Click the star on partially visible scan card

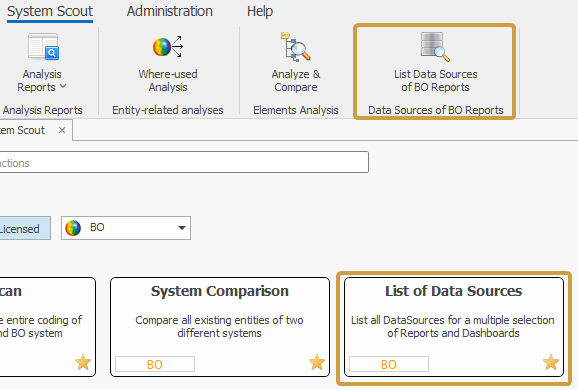tap(83, 362)
